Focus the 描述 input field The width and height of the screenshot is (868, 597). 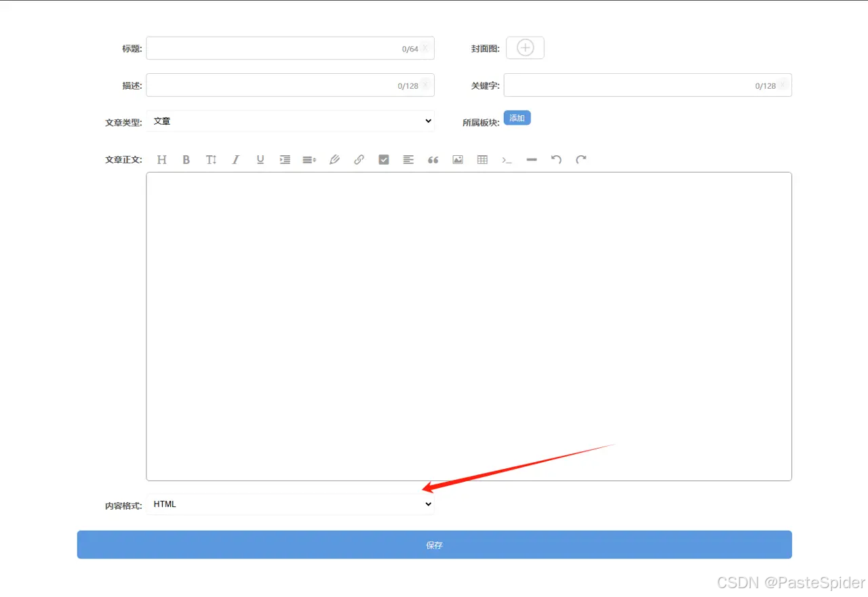click(x=290, y=85)
